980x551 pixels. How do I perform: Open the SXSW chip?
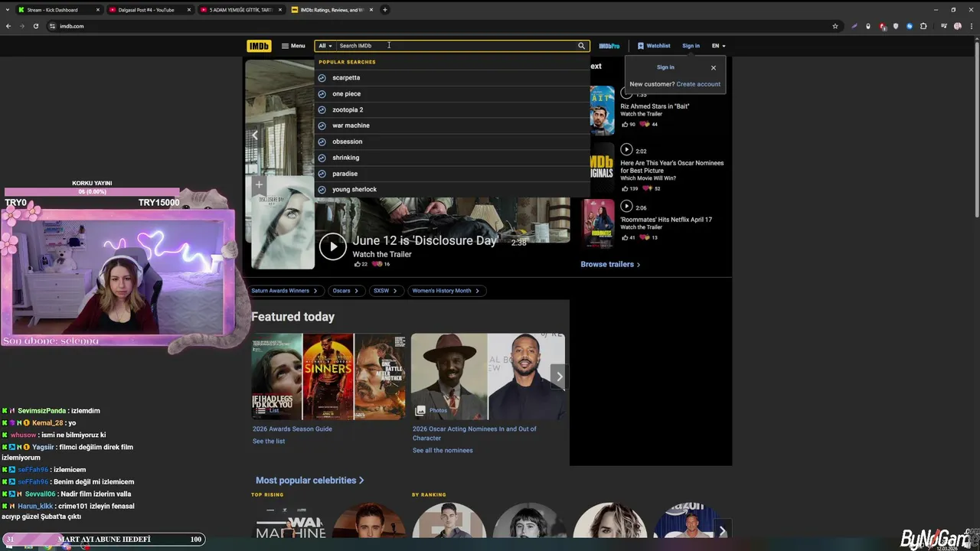coord(385,291)
